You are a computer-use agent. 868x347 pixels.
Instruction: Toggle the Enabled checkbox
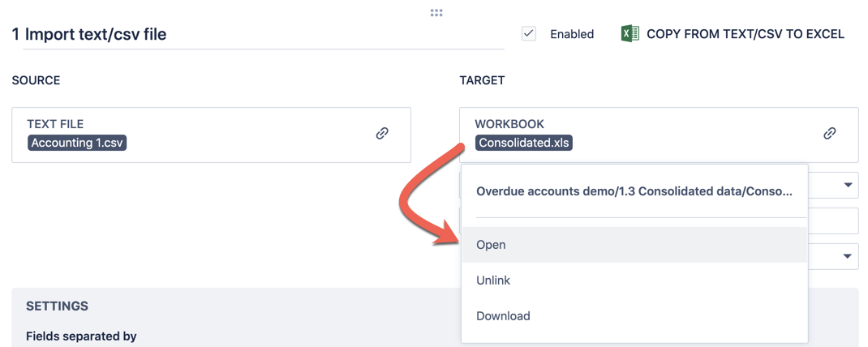(529, 34)
